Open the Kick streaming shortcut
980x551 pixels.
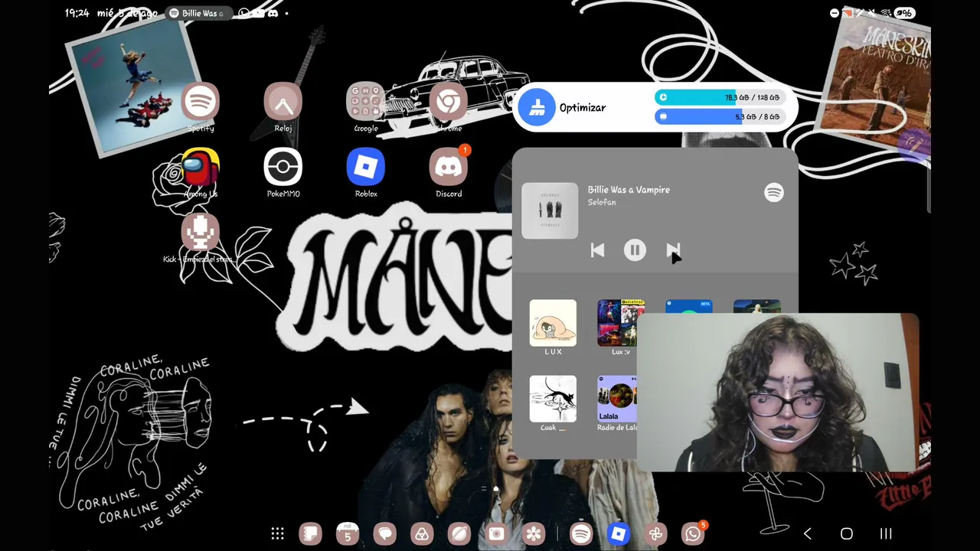(x=201, y=233)
